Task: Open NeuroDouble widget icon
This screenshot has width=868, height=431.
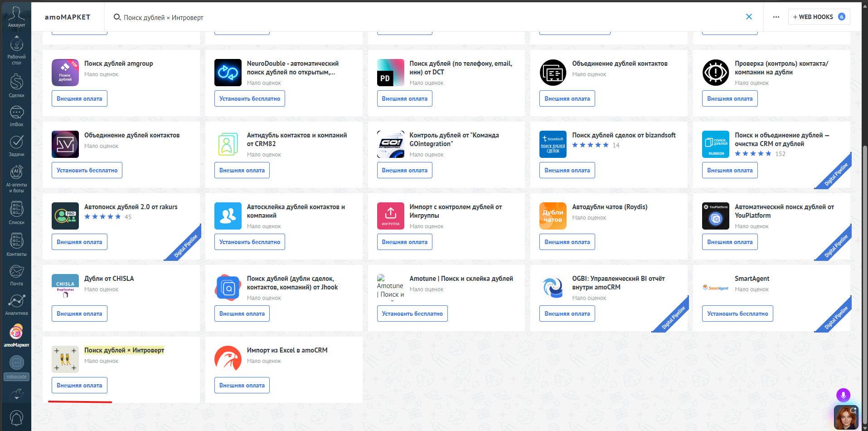Action: [x=228, y=73]
